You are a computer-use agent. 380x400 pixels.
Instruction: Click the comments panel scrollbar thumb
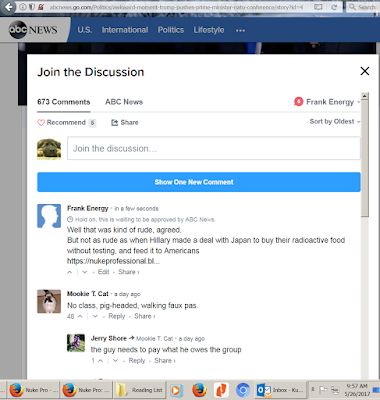click(365, 158)
